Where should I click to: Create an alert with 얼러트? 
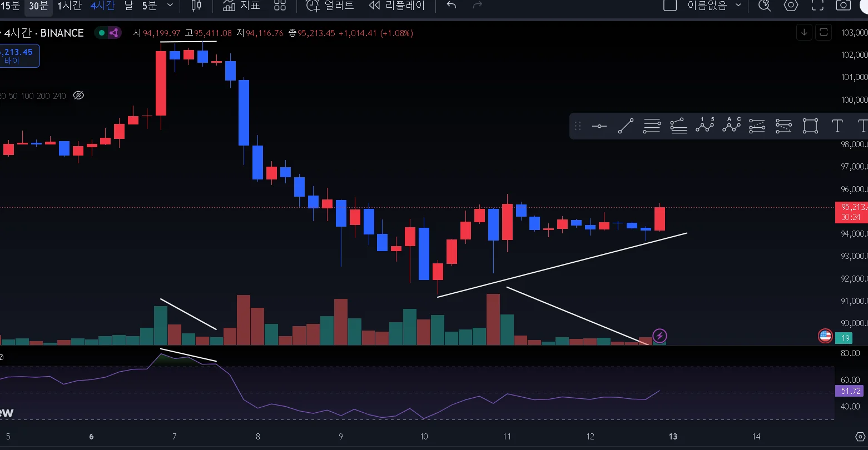tap(330, 6)
